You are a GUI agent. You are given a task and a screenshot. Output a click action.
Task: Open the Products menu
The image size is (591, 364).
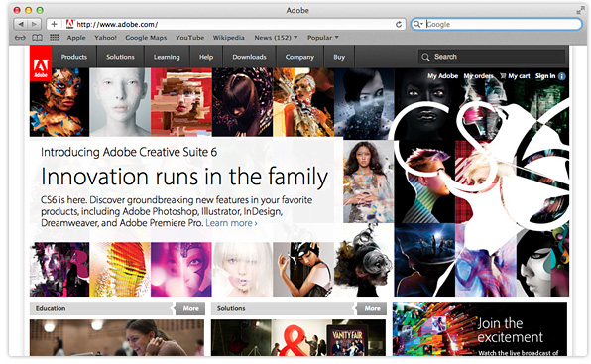click(73, 57)
